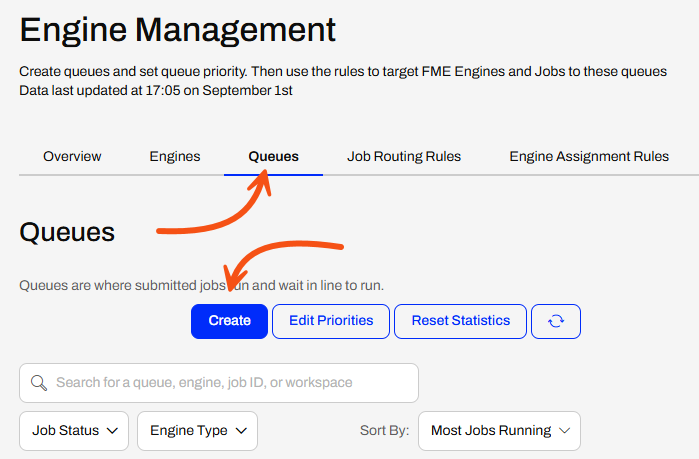Expand the Engine Type filter dropdown
The image size is (699, 459).
click(x=197, y=430)
